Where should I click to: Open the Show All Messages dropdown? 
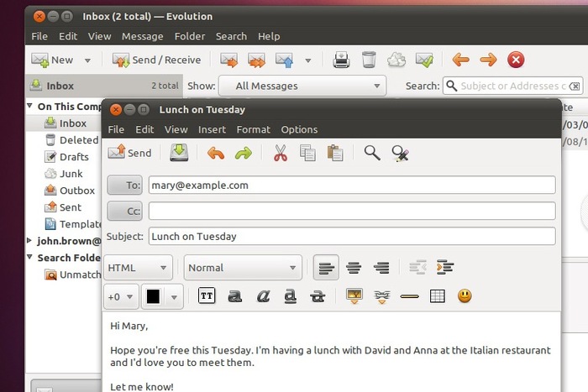click(x=302, y=86)
